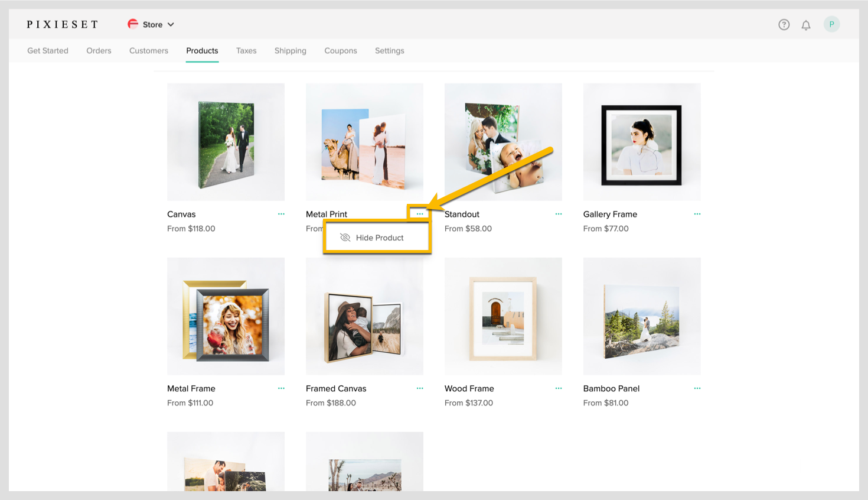
Task: Click the crossed-eye hide icon
Action: pyautogui.click(x=345, y=238)
